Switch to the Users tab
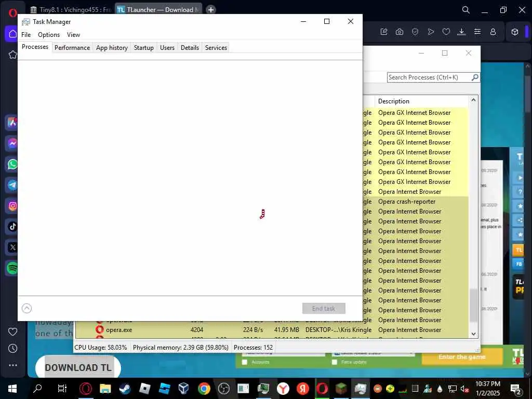Viewport: 532px width, 399px height. pyautogui.click(x=167, y=48)
